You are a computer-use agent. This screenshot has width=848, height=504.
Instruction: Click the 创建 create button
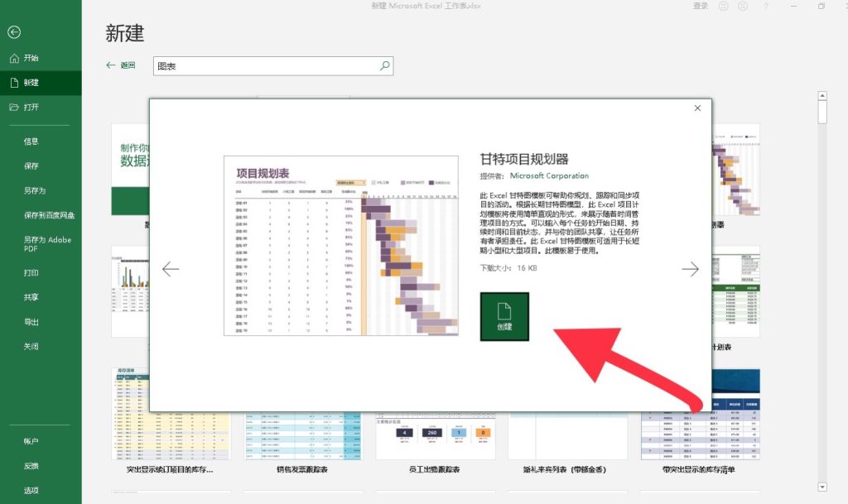point(504,317)
